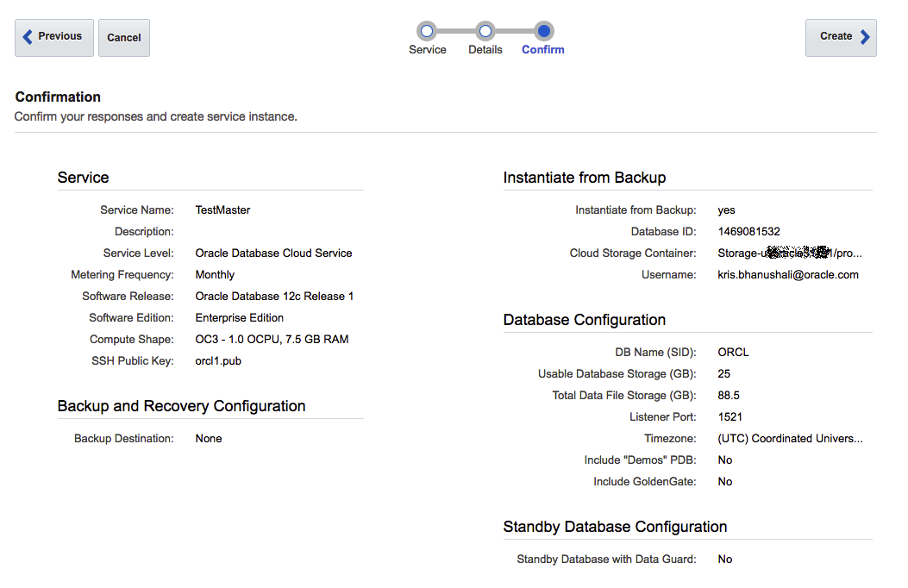Click the Listener Port value 1521

[730, 417]
